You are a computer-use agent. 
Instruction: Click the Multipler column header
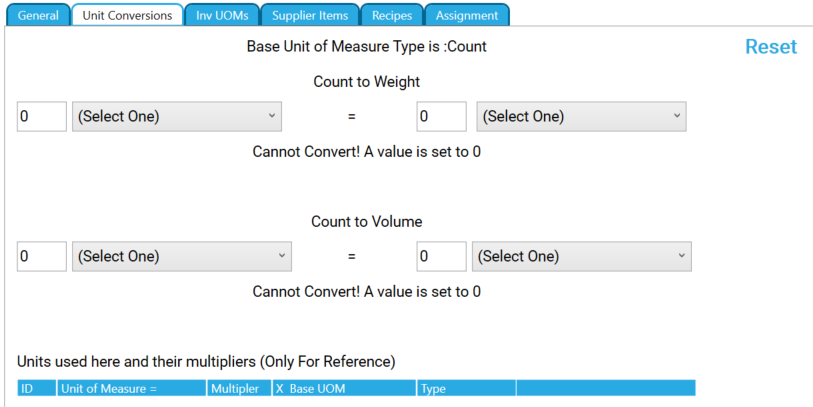(238, 388)
